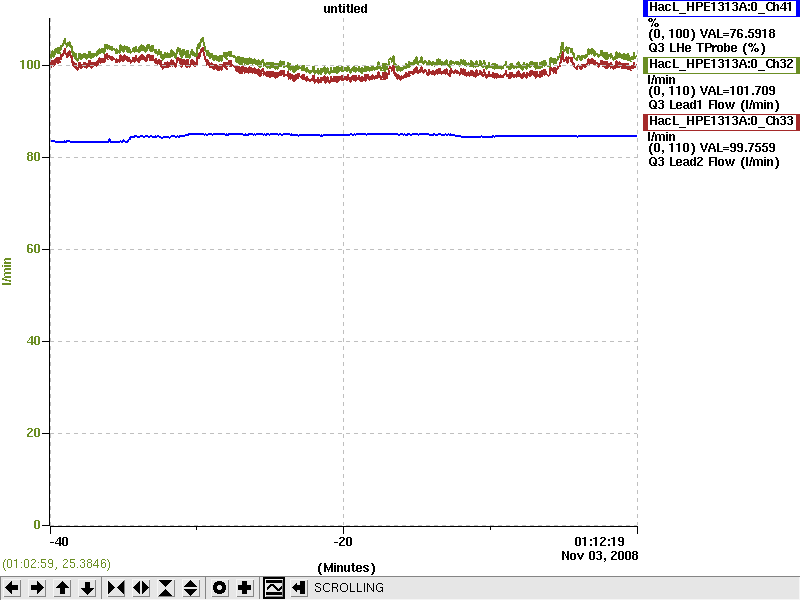The height and width of the screenshot is (600, 800).
Task: Click the Nov 03, 2008 date label
Action: tap(599, 556)
